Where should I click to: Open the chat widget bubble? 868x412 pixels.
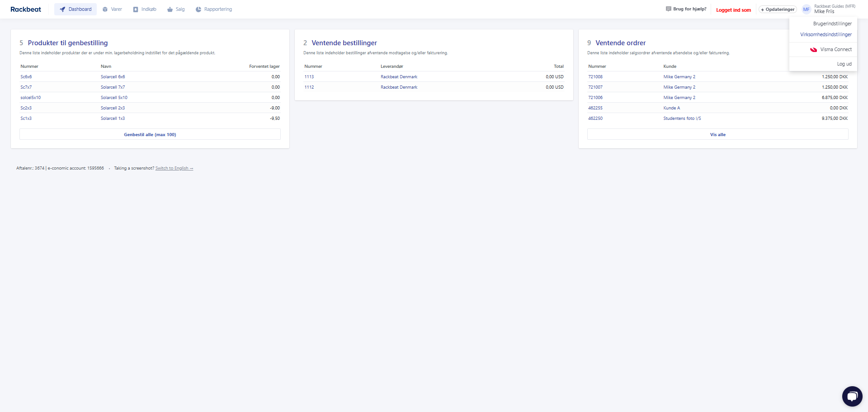852,396
